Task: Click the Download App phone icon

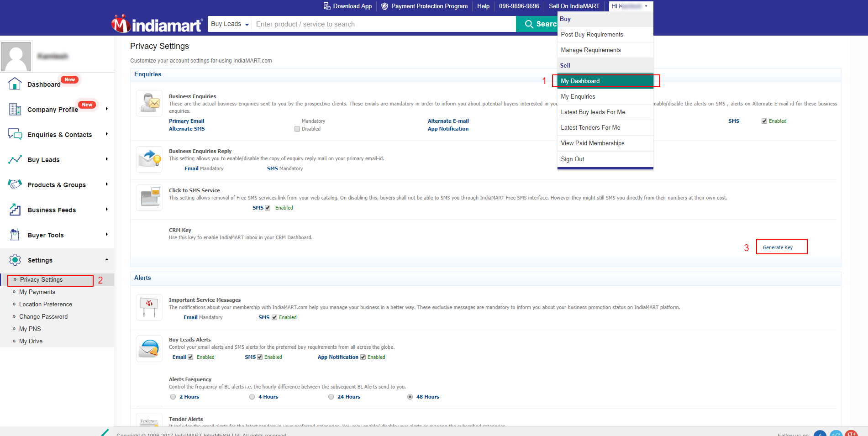Action: click(x=327, y=6)
